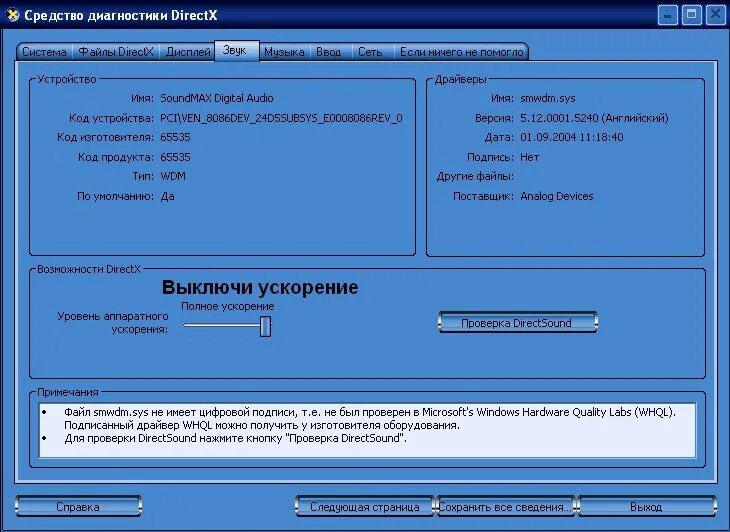This screenshot has height=532, width=730.
Task: Click driver name smwdm.sys
Action: pos(548,98)
